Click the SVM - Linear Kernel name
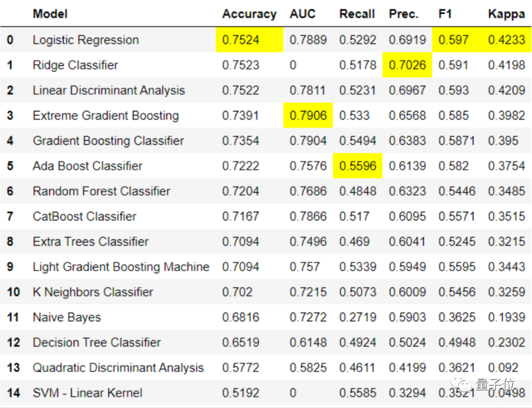The width and height of the screenshot is (532, 408). coord(87,393)
